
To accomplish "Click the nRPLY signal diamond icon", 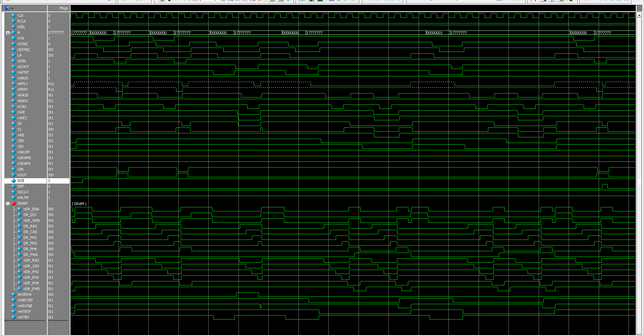I will tap(13, 84).
